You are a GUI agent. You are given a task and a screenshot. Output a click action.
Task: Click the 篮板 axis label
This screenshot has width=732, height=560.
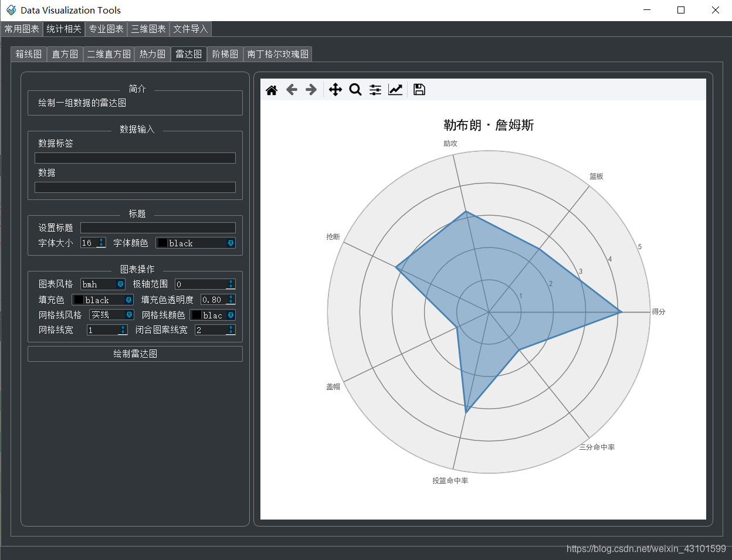597,176
